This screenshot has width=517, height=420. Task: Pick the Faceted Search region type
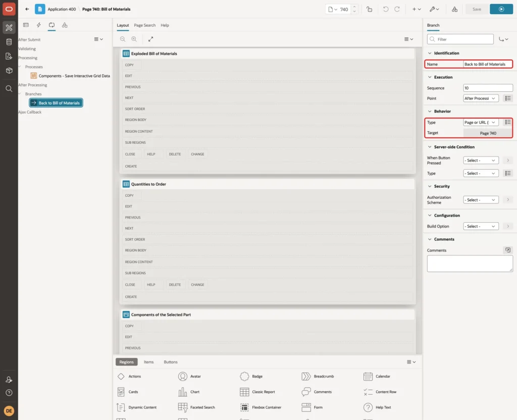(x=196, y=407)
